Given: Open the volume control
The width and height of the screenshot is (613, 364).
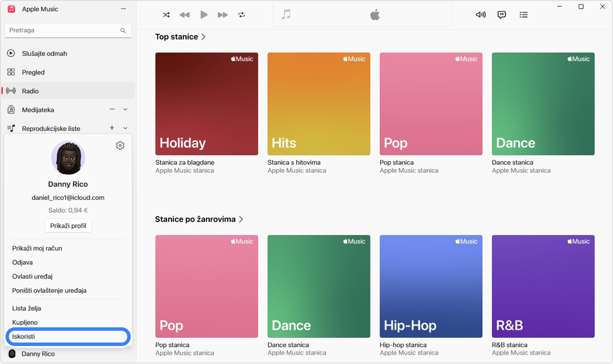Looking at the screenshot, I should (481, 15).
